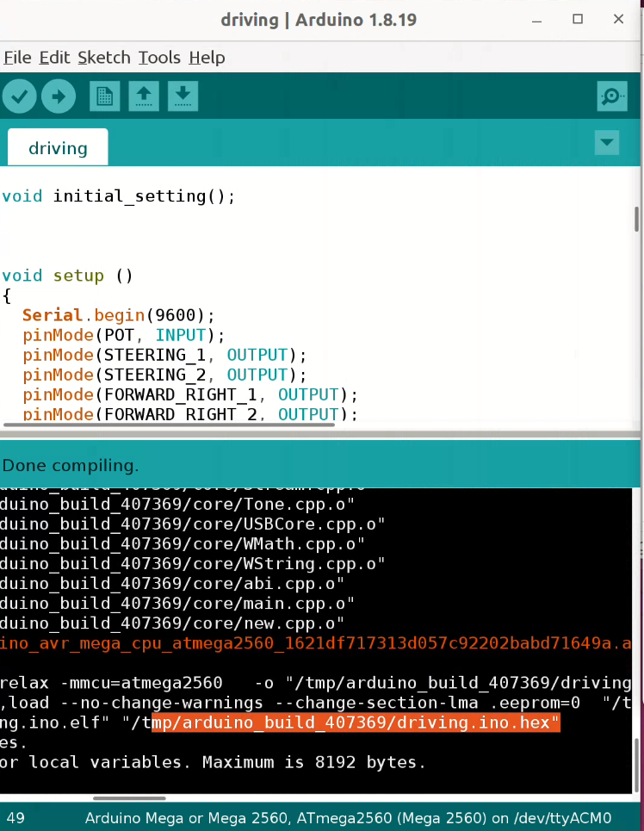Click 'pinMode(FORWARD_RIGHT_1, OUTPUT);' line
Image resolution: width=644 pixels, height=831 pixels.
pos(190,394)
